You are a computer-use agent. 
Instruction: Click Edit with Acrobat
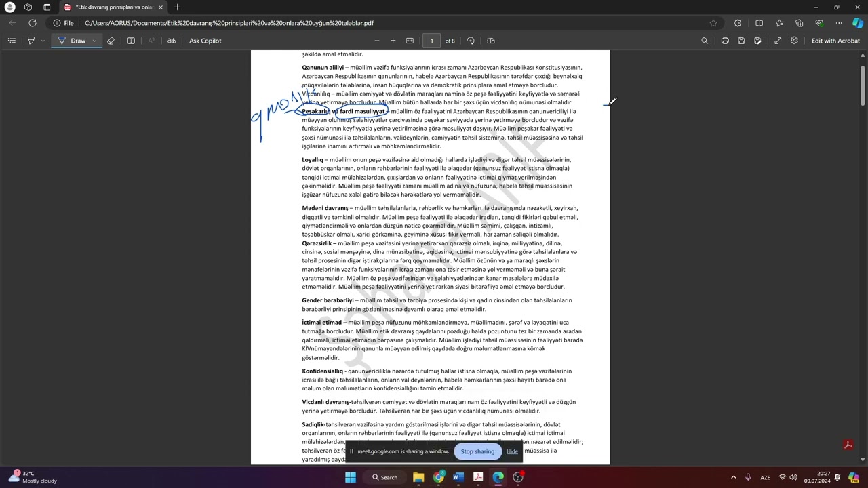click(835, 41)
